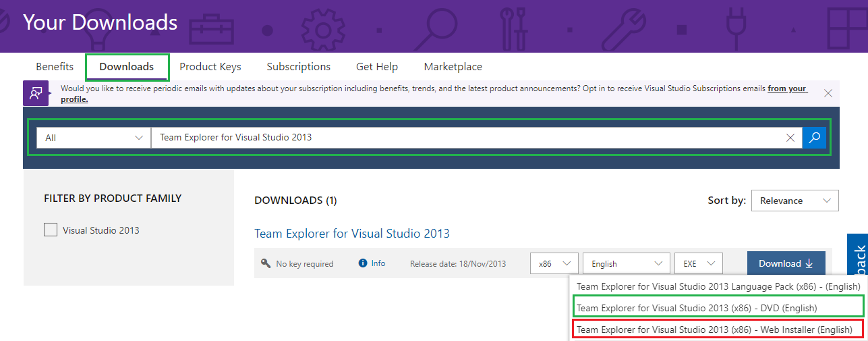Open the Team Explorer for Visual Studio 2013 title link
This screenshot has width=868, height=341.
352,234
